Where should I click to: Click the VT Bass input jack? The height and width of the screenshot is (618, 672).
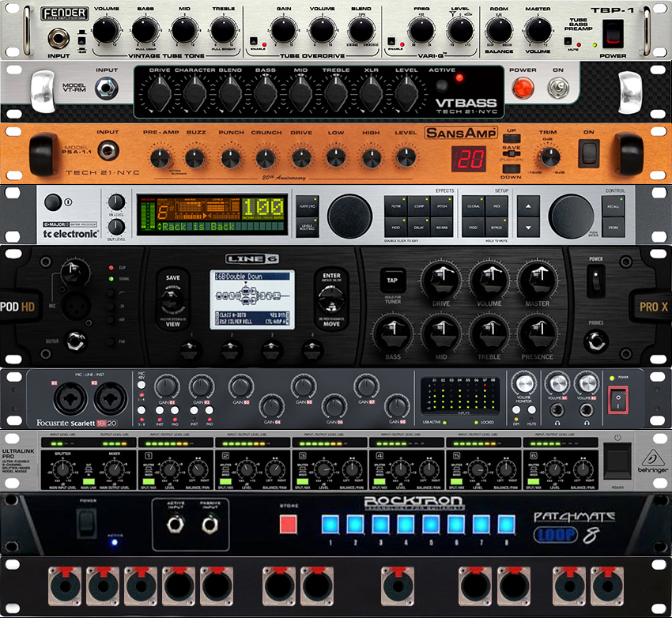106,89
